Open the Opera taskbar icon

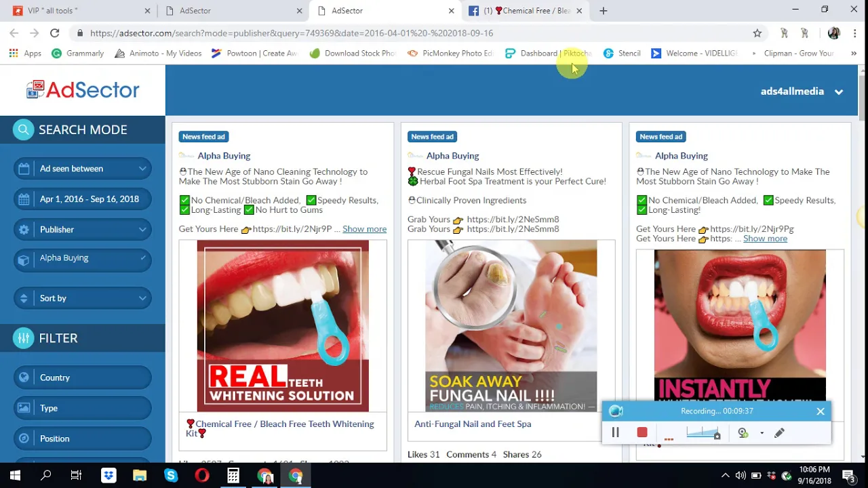[202, 476]
